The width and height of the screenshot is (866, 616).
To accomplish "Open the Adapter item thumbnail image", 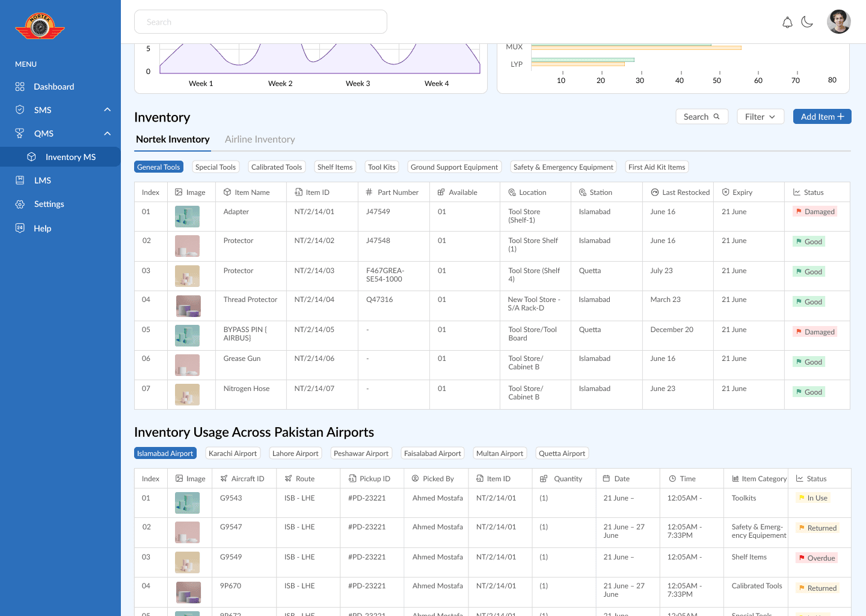I will (x=187, y=216).
